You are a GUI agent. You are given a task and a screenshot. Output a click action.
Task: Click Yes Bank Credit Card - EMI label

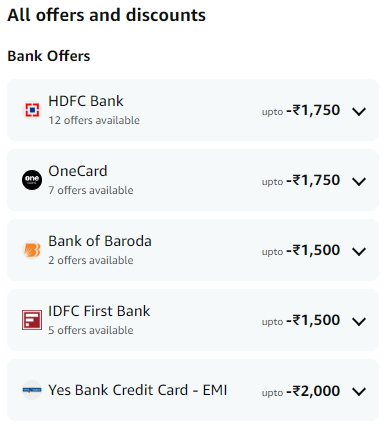(138, 390)
